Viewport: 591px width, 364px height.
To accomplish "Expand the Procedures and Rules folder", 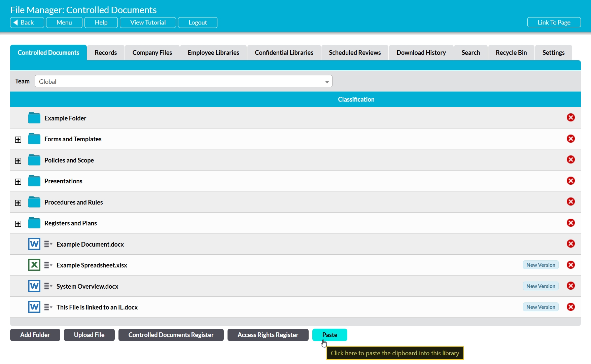I will [x=18, y=203].
